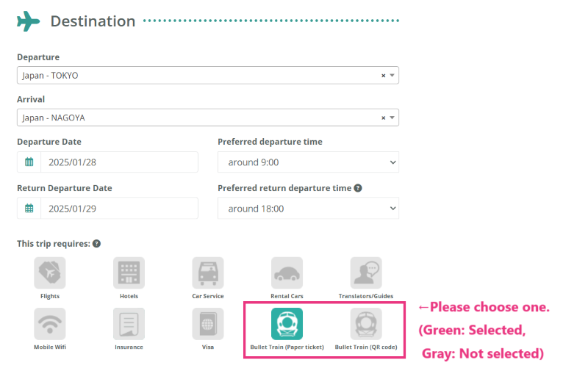
Task: Select the Translators/Guides icon
Action: (366, 273)
